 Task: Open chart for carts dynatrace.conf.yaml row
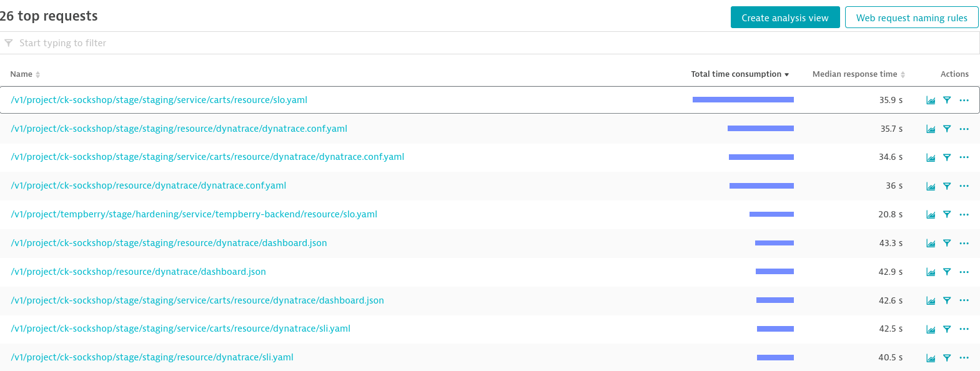point(931,157)
